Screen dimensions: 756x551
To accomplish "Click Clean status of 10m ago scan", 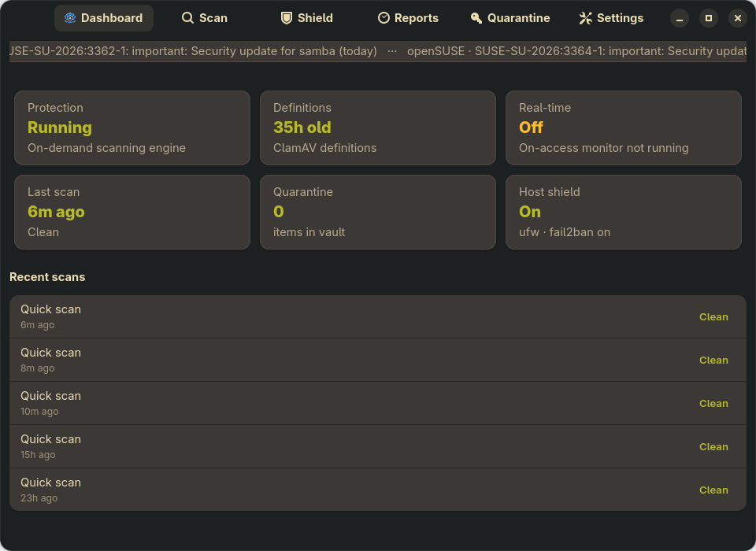I will (x=713, y=404).
